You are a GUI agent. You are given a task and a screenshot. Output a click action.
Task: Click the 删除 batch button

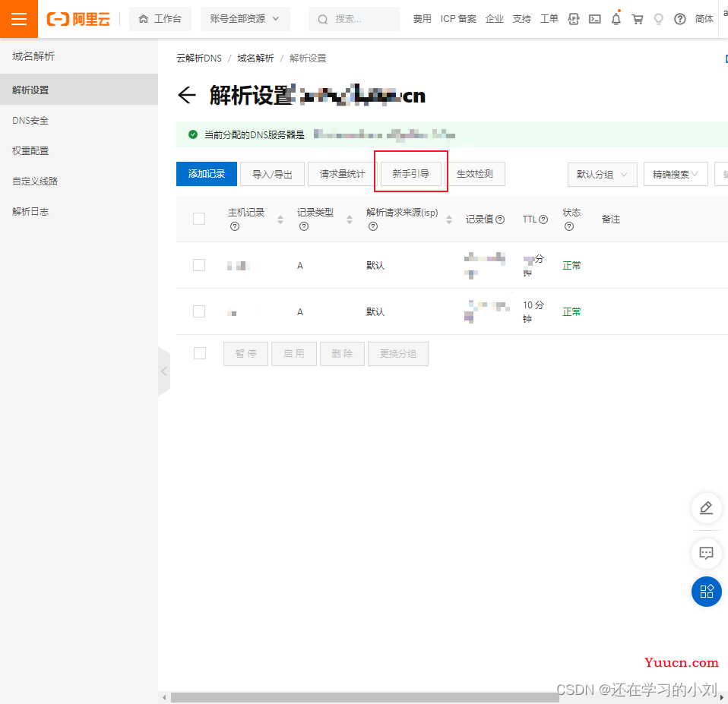342,354
